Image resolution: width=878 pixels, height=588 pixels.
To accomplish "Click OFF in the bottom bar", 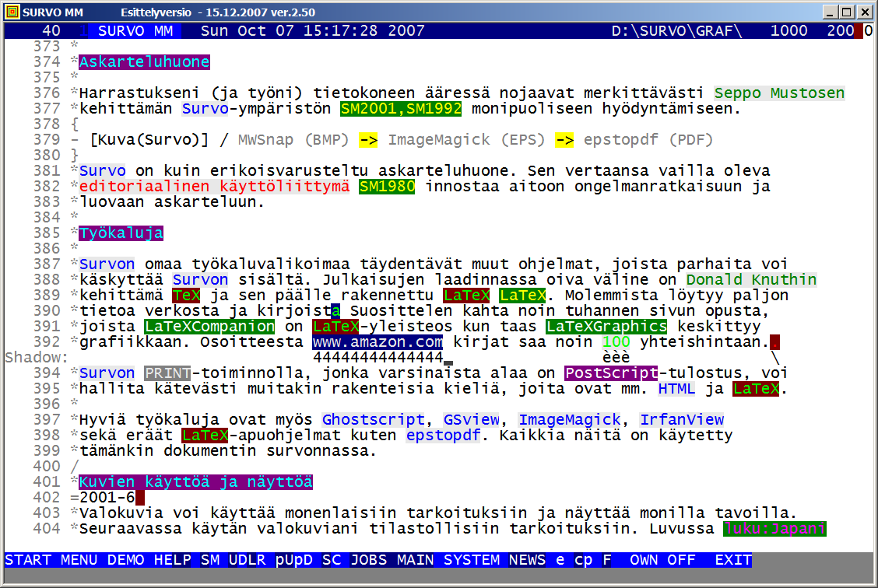I will [681, 560].
